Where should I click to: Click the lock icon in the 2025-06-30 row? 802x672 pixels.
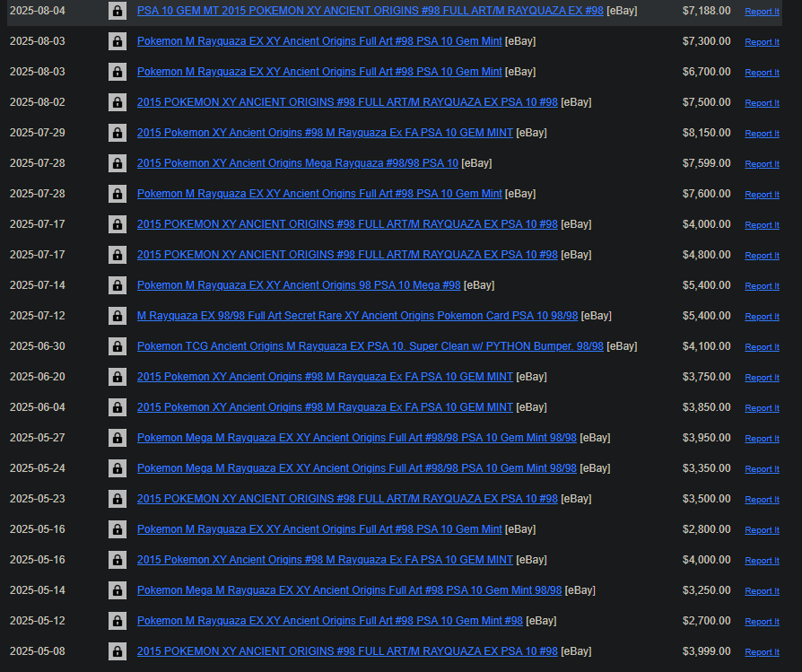118,346
